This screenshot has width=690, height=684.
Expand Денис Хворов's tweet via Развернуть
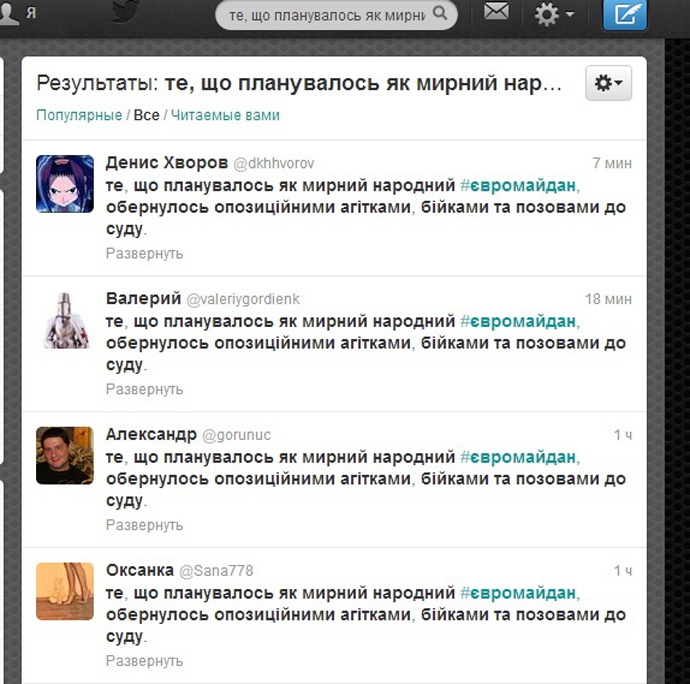(x=144, y=254)
